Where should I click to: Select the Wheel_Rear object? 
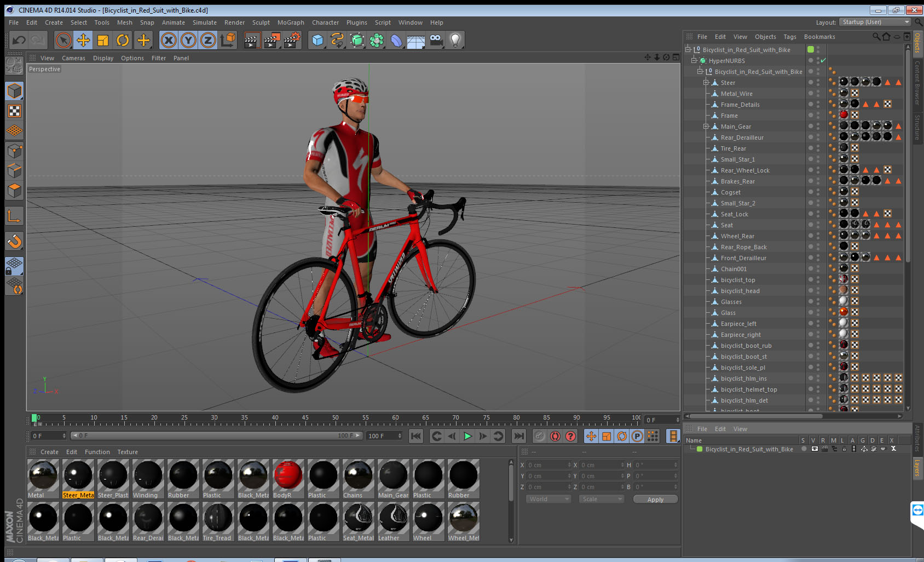point(737,236)
